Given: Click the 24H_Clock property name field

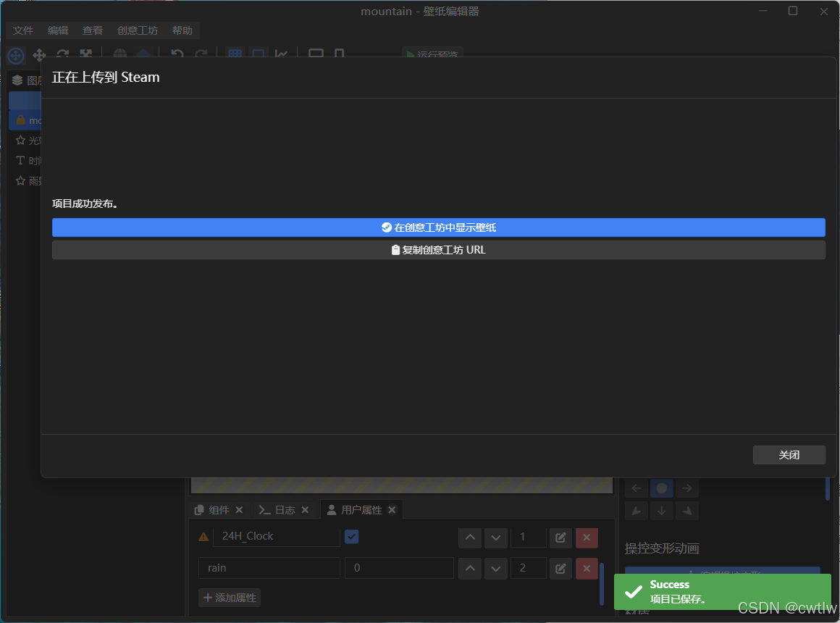Looking at the screenshot, I should click(277, 537).
